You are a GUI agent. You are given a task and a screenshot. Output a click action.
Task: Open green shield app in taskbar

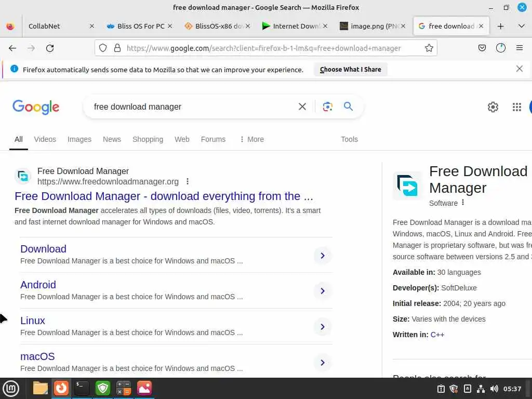[x=102, y=388]
